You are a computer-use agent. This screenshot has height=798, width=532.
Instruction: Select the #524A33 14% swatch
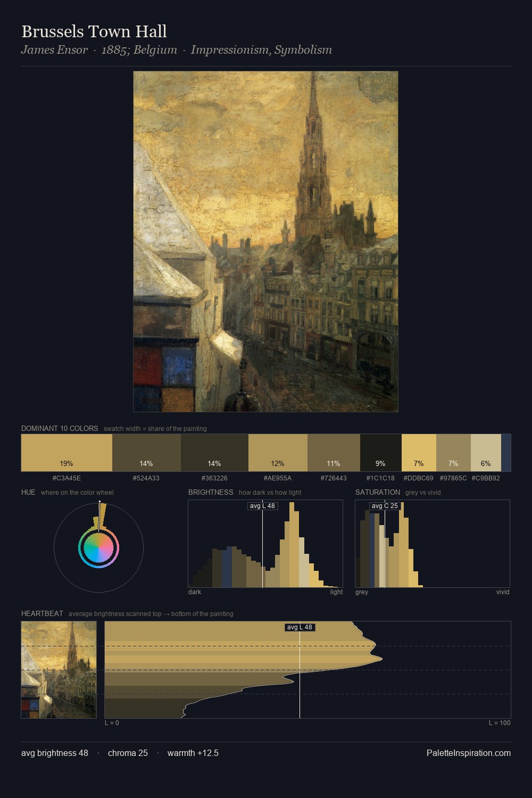[x=146, y=453]
